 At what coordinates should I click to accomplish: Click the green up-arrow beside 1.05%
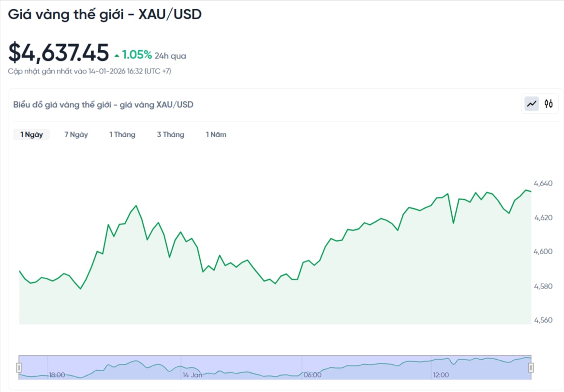[117, 55]
